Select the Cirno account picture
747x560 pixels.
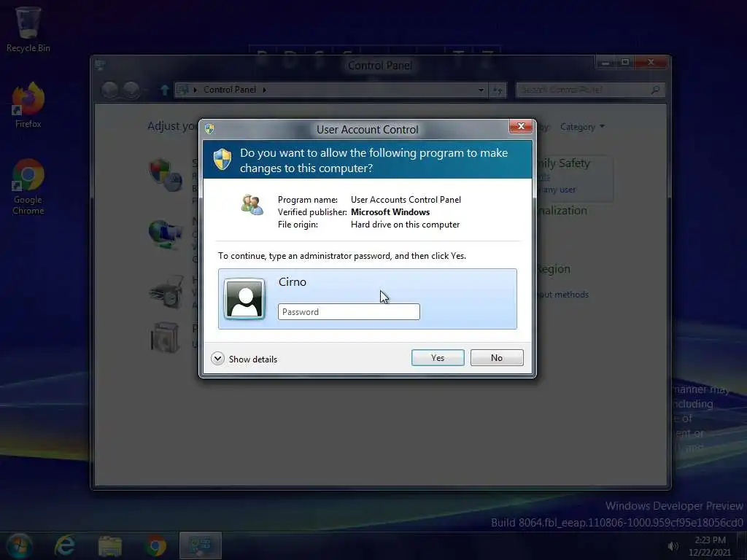(x=244, y=298)
